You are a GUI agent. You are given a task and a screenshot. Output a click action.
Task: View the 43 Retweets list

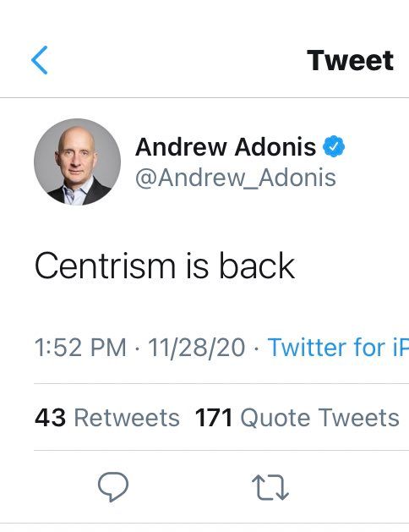[107, 417]
